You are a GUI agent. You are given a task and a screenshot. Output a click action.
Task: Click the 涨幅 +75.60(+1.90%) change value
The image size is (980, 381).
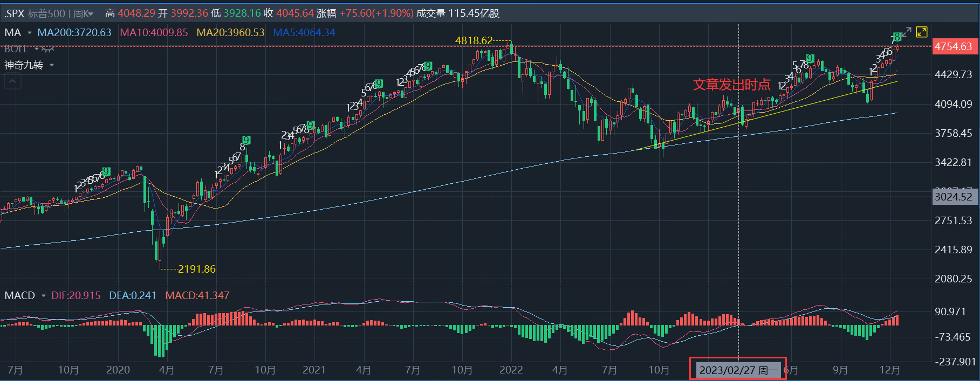coord(365,13)
